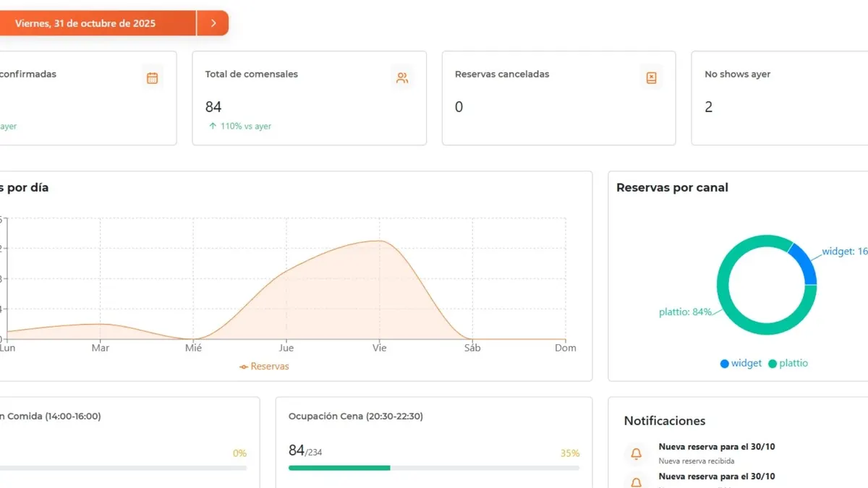Viewport: 868px width, 488px height.
Task: Click 'Nueva reserva recibida' subtitle
Action: click(x=697, y=461)
